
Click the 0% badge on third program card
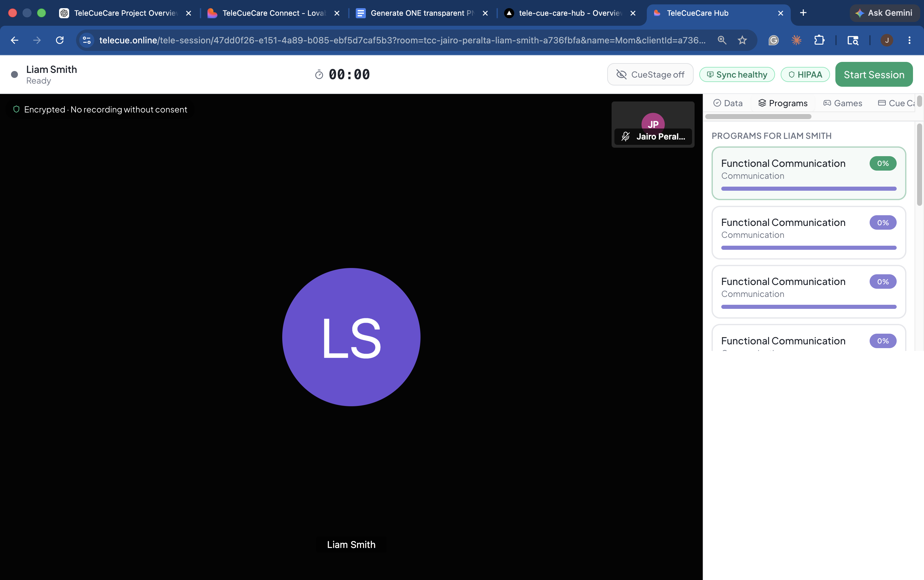click(x=883, y=282)
